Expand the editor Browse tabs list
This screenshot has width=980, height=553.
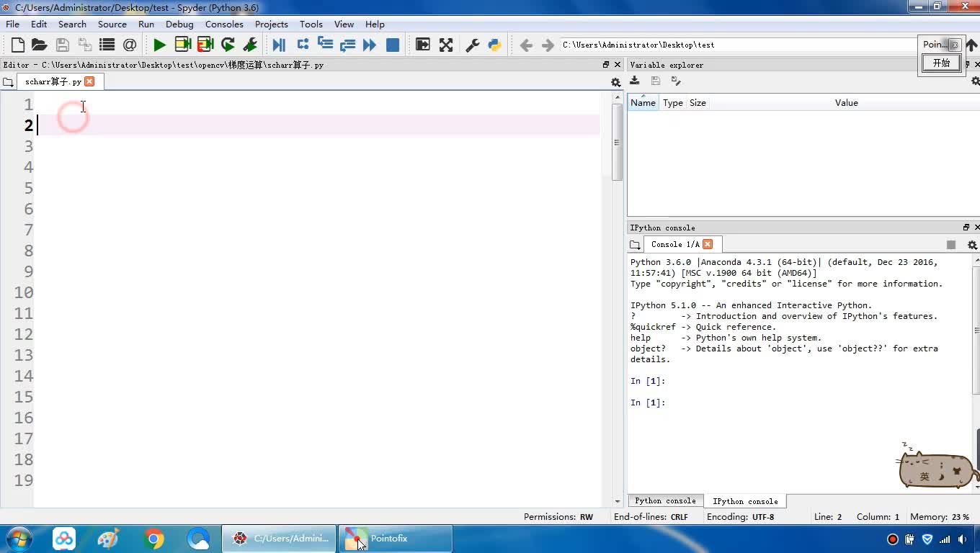(9, 82)
